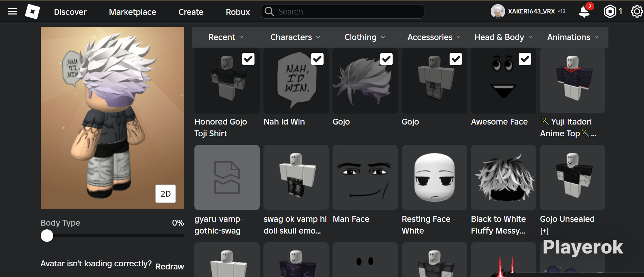Image resolution: width=644 pixels, height=277 pixels.
Task: Expand the Characters dropdown chevron
Action: coord(318,37)
